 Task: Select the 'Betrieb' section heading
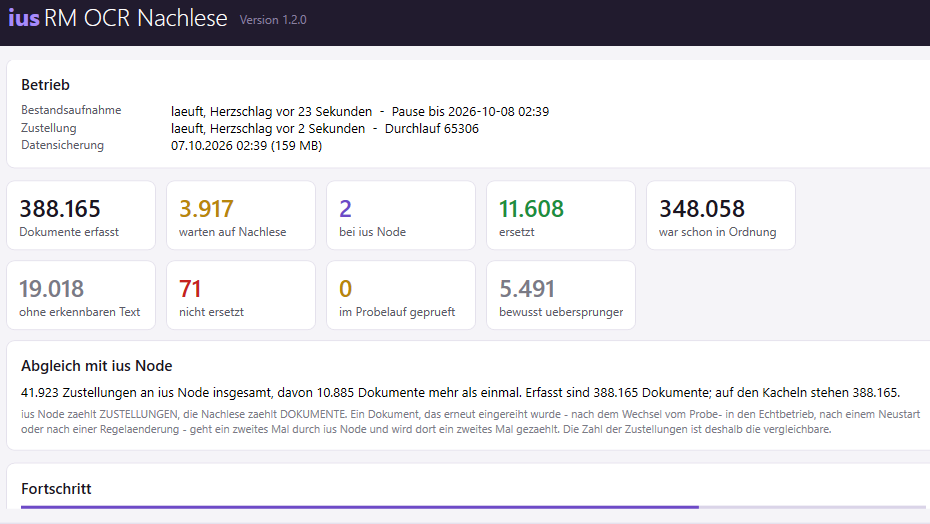click(x=45, y=85)
